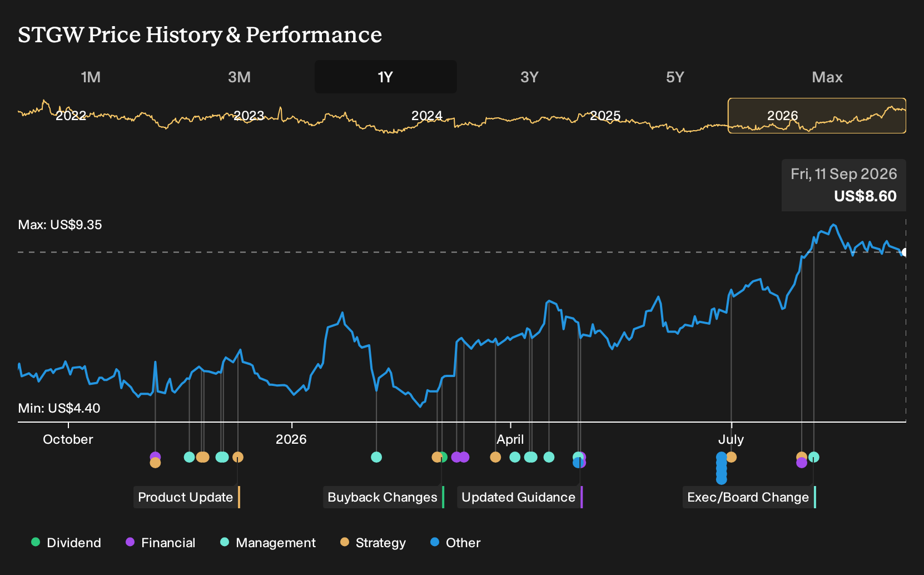Click the 'April' axis label
The width and height of the screenshot is (924, 575).
tap(510, 439)
